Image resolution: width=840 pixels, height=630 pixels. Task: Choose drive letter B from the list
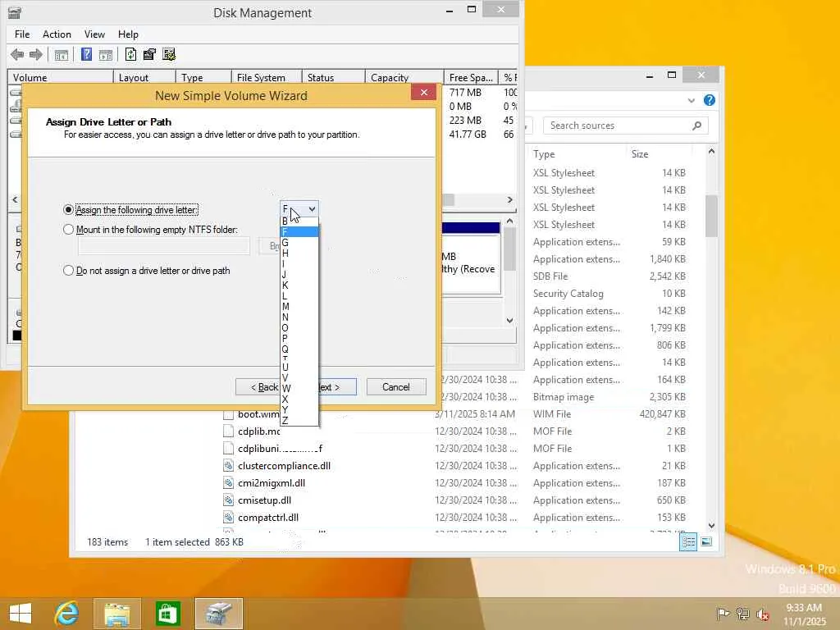299,221
